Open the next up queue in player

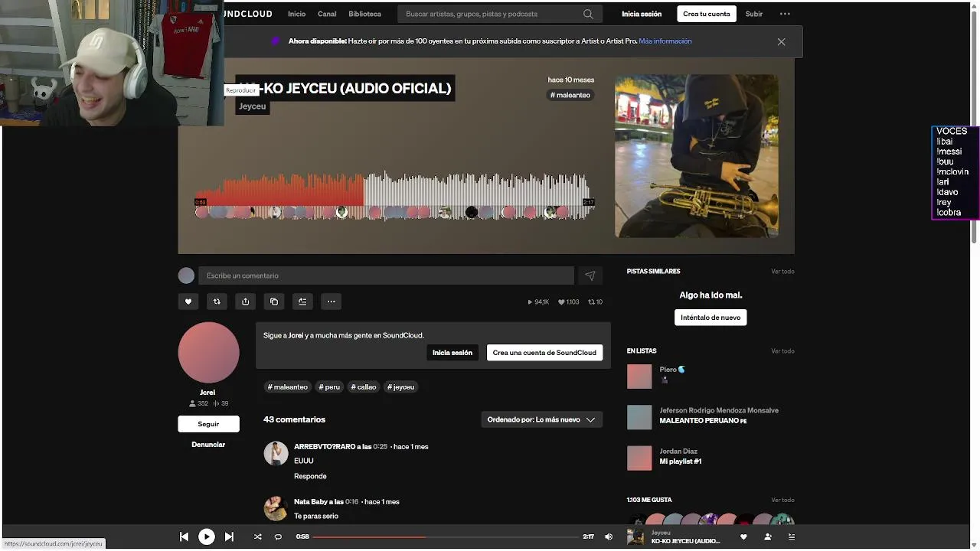point(792,537)
